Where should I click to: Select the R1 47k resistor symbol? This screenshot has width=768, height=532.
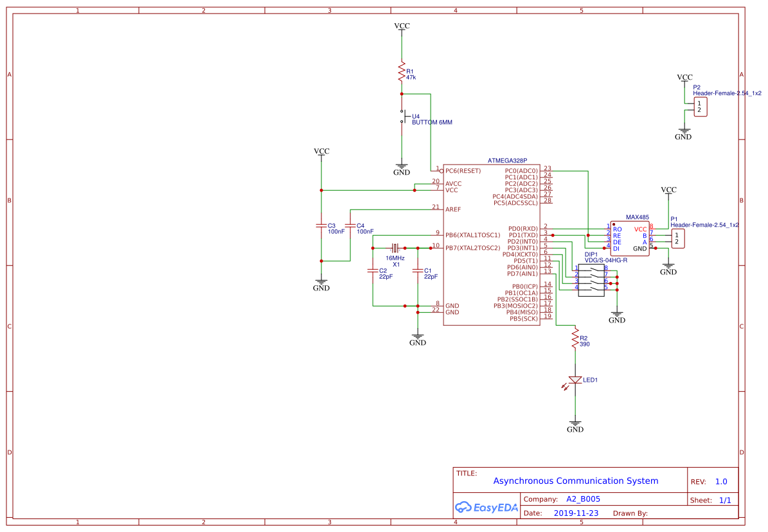coord(402,72)
